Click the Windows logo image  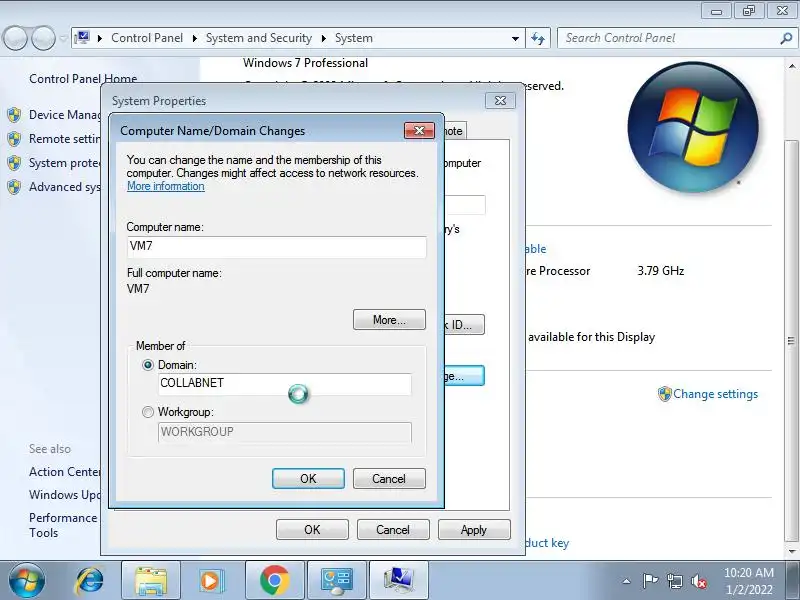tap(693, 128)
